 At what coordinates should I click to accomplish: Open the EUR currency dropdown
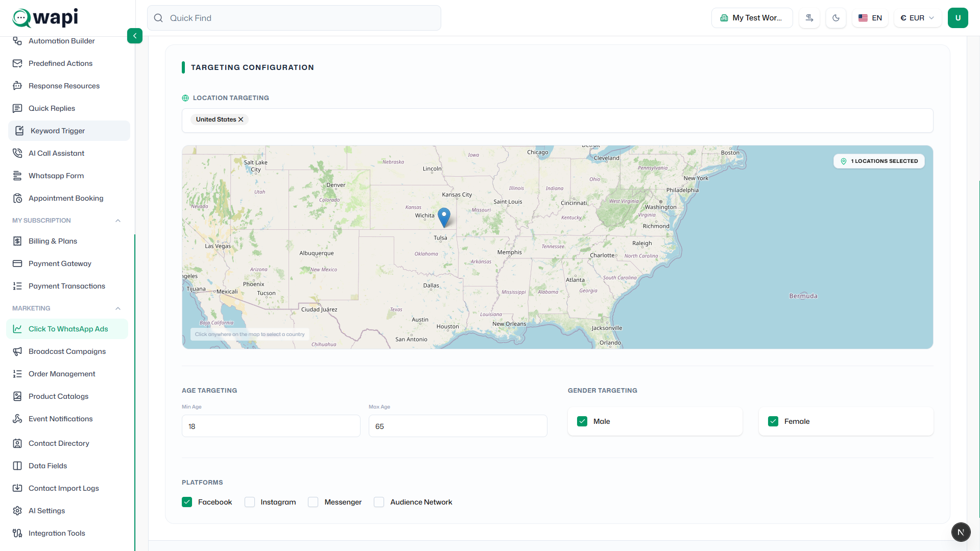pyautogui.click(x=918, y=18)
